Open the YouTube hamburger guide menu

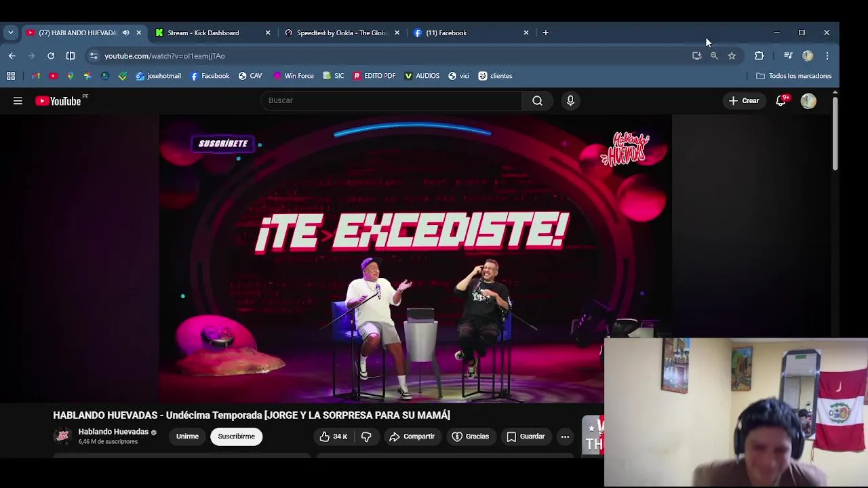18,101
